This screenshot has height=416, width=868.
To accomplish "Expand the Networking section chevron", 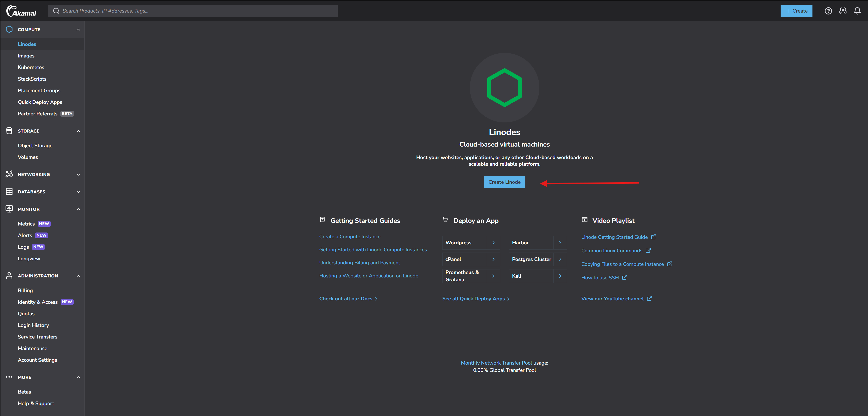I will click(x=78, y=175).
